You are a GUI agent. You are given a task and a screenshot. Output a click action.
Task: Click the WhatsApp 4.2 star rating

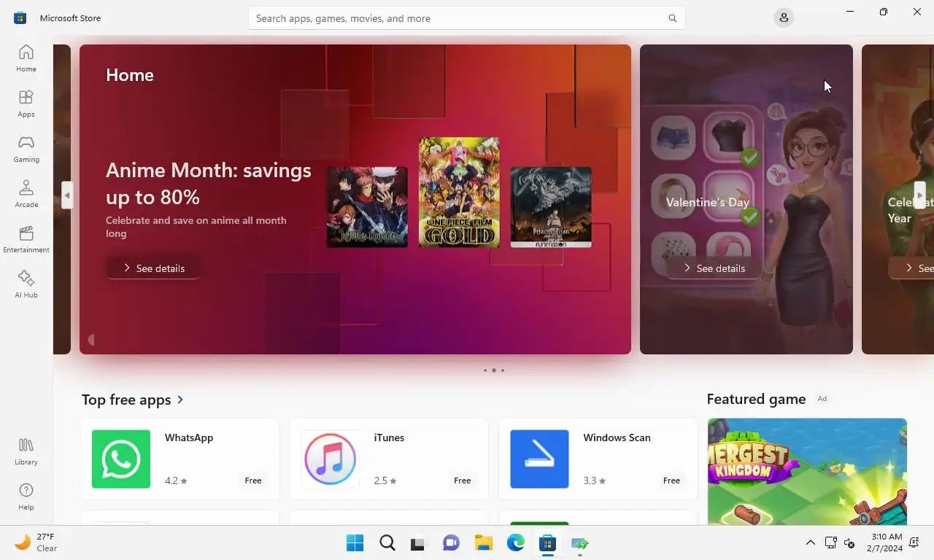tap(176, 481)
